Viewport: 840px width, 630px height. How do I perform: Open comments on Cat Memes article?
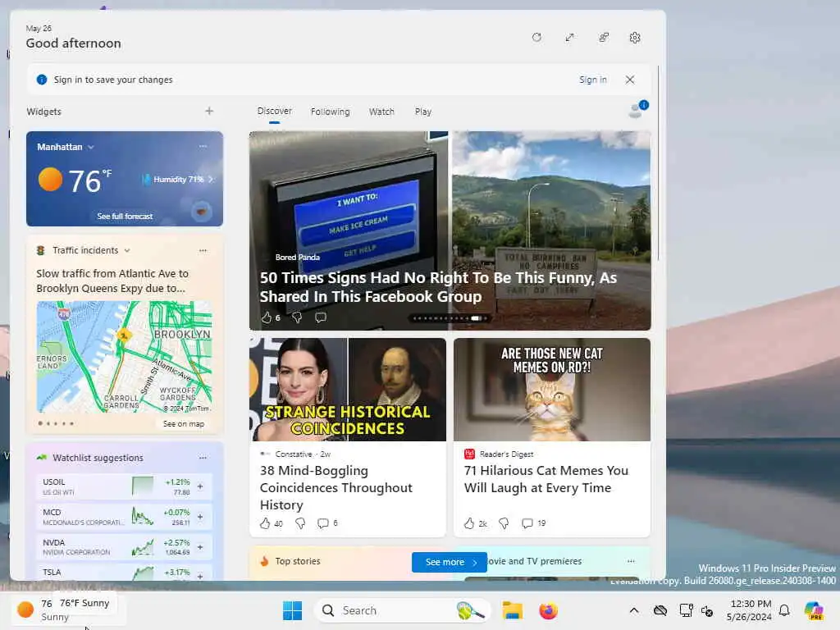tap(527, 523)
